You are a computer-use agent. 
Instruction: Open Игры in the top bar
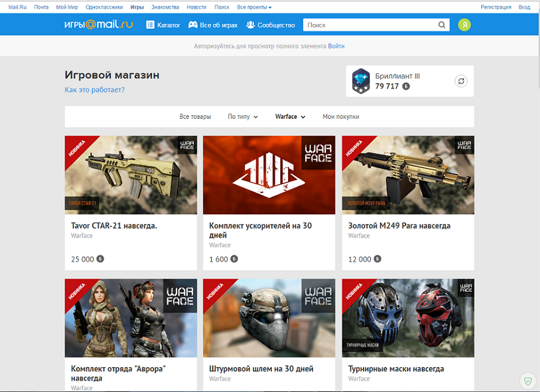pyautogui.click(x=137, y=7)
